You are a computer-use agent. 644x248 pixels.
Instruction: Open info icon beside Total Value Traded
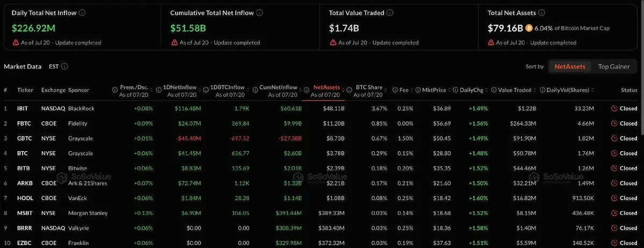tap(390, 13)
